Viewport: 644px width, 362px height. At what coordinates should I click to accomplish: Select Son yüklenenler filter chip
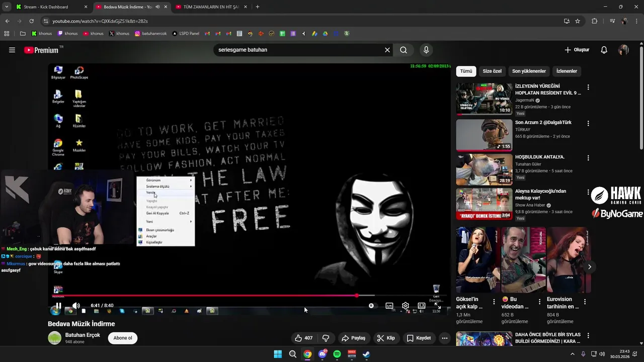click(x=529, y=71)
